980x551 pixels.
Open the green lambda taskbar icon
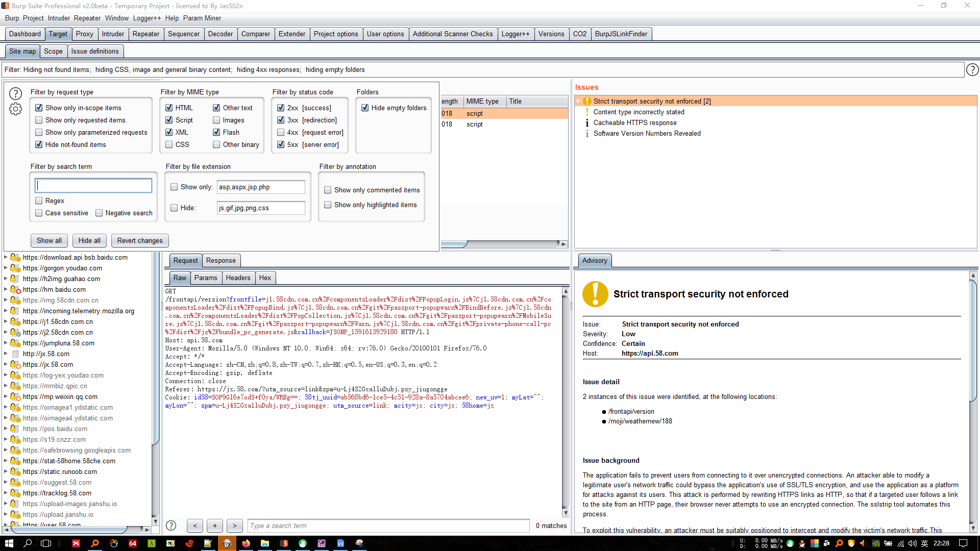coord(152,543)
